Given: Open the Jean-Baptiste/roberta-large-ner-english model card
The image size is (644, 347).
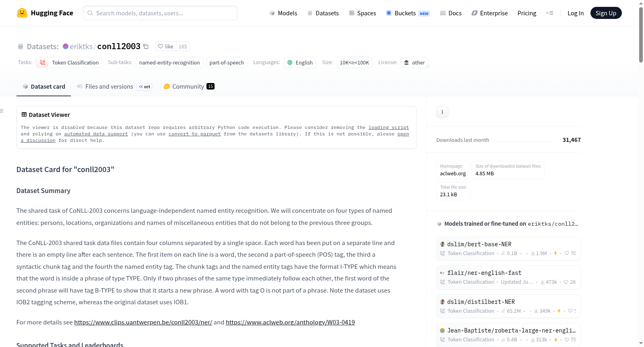Looking at the screenshot, I should pos(508,335).
